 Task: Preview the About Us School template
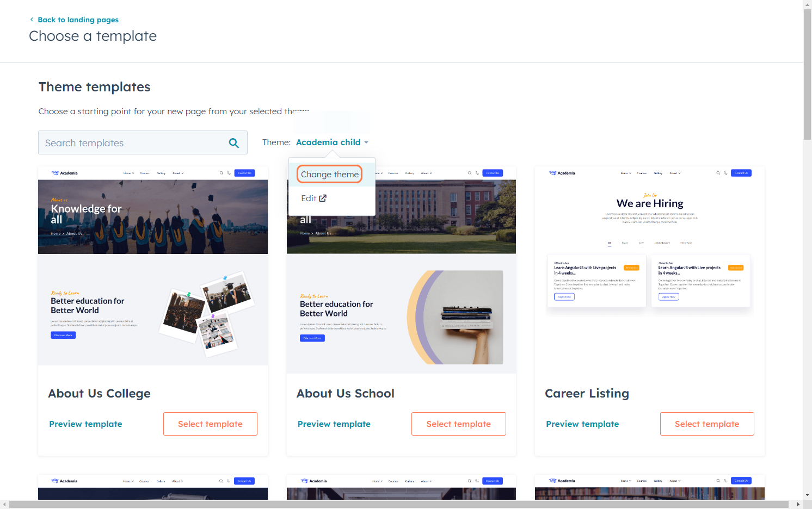click(x=334, y=424)
